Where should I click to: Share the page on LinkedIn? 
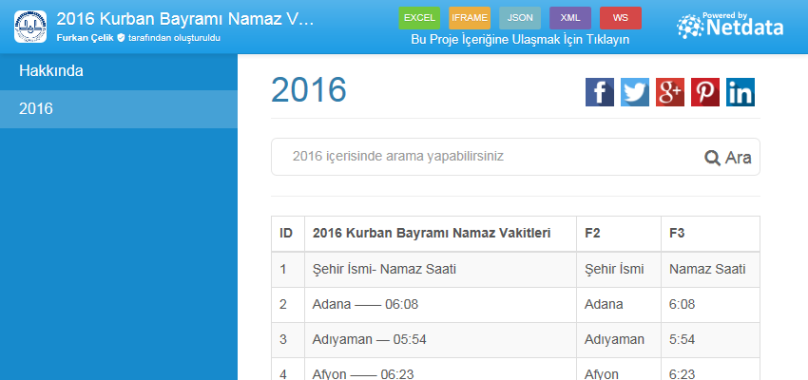pyautogui.click(x=740, y=92)
